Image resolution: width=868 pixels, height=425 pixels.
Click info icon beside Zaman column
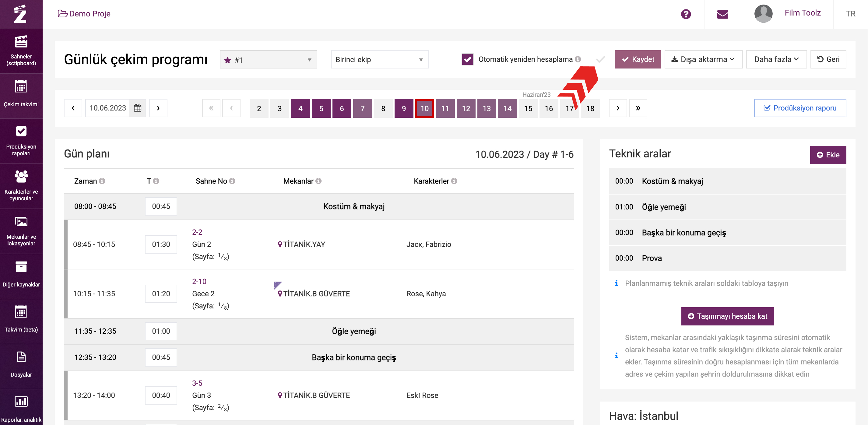[x=102, y=181]
